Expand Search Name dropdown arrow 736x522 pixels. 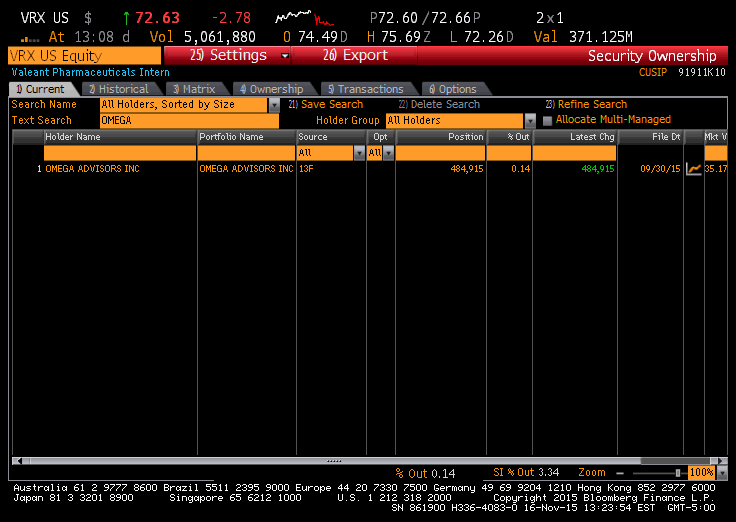click(x=274, y=105)
